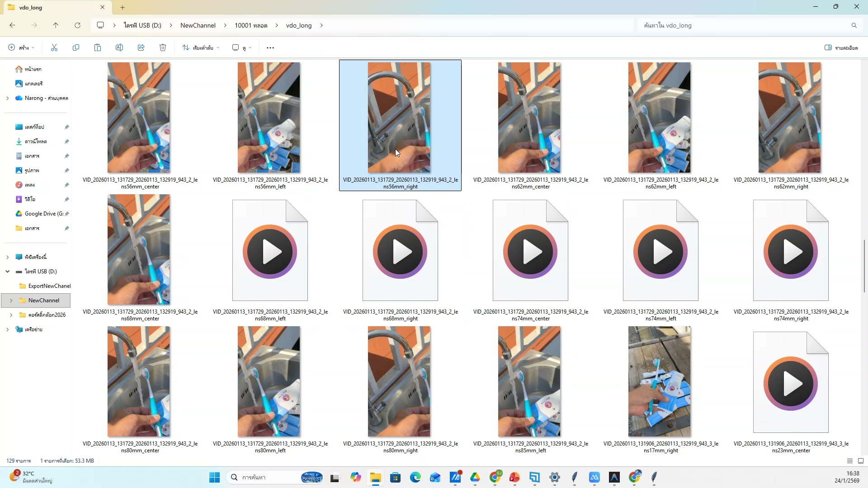Click the Delete trash icon

click(163, 47)
